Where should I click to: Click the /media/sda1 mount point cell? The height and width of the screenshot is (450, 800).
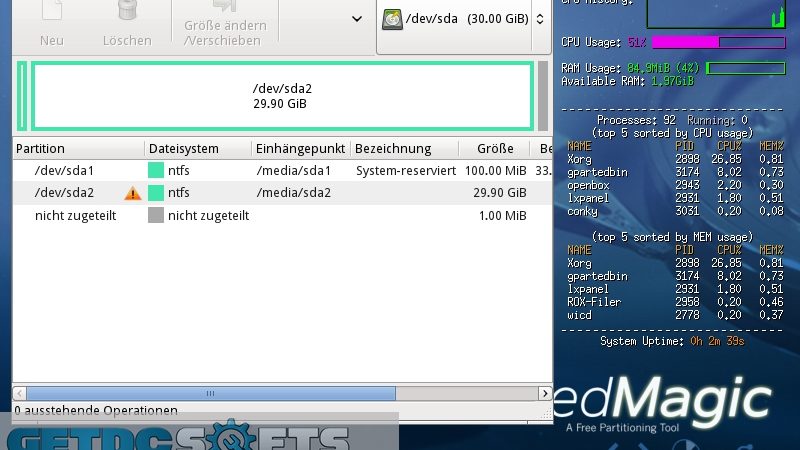[293, 170]
